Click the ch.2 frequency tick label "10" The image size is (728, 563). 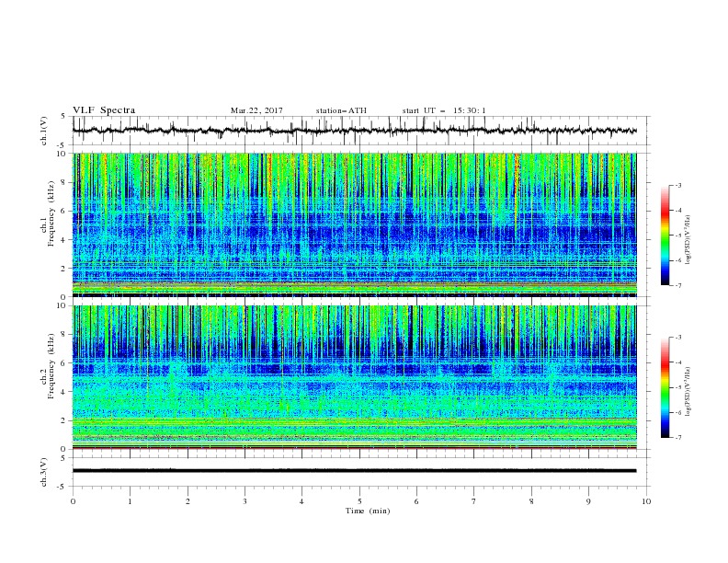[63, 305]
